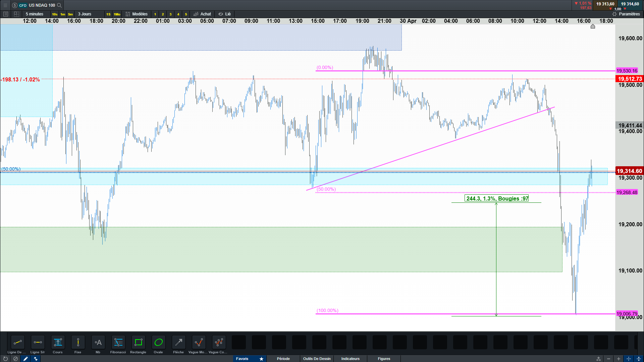
Task: Open the 5 minutes timeframe dropdown
Action: pyautogui.click(x=35, y=14)
